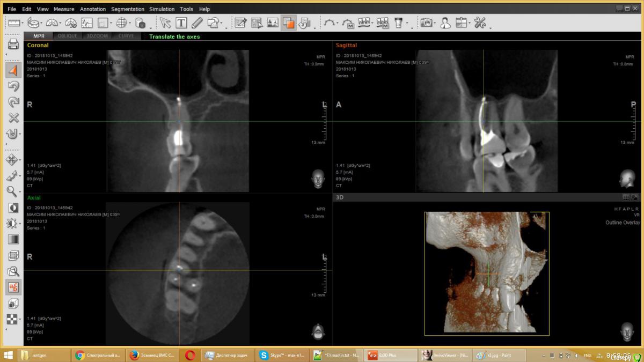
Task: Switch to the OBLIQUE tab
Action: tap(67, 36)
